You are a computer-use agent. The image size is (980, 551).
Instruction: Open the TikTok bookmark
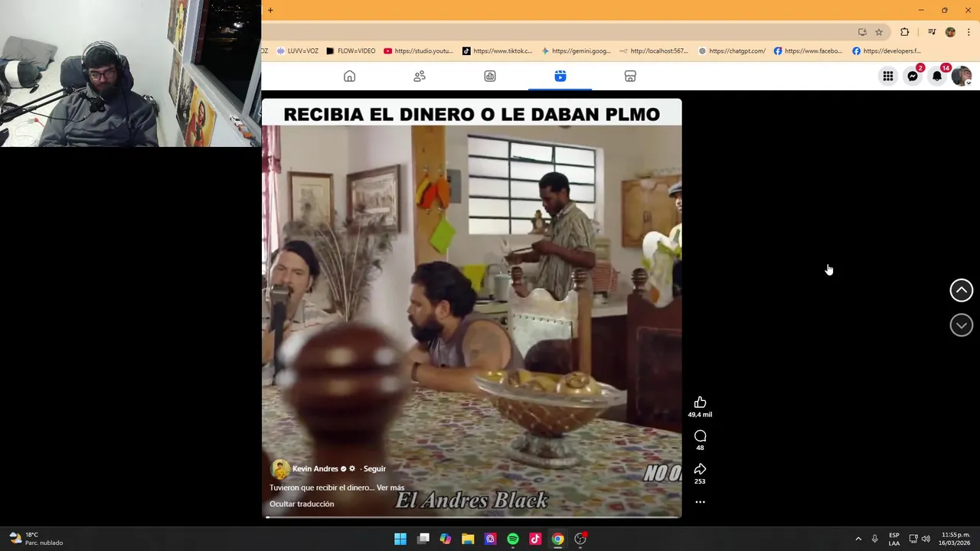click(x=497, y=51)
